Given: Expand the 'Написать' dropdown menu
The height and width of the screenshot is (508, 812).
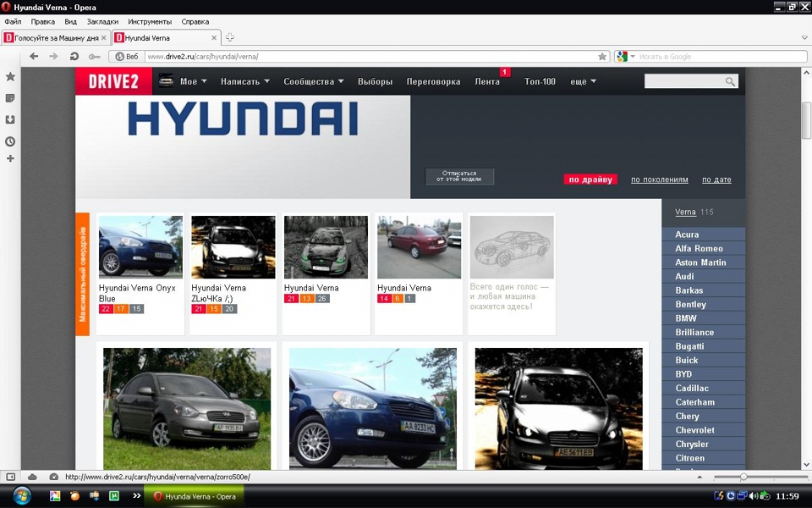Looking at the screenshot, I should (x=245, y=81).
